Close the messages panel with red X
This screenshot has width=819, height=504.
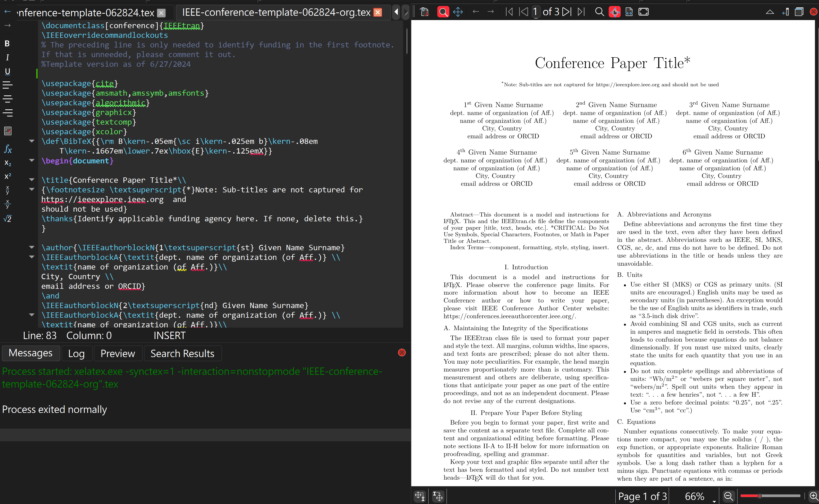pos(402,353)
